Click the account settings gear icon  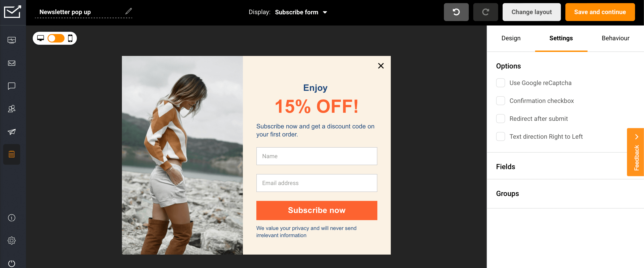pyautogui.click(x=12, y=240)
